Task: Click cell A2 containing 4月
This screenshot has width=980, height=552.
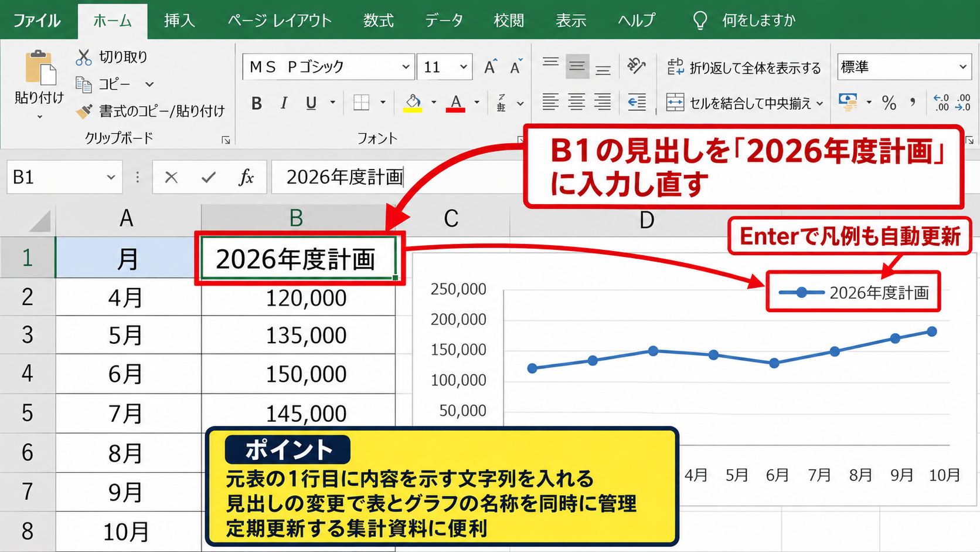Action: (128, 297)
